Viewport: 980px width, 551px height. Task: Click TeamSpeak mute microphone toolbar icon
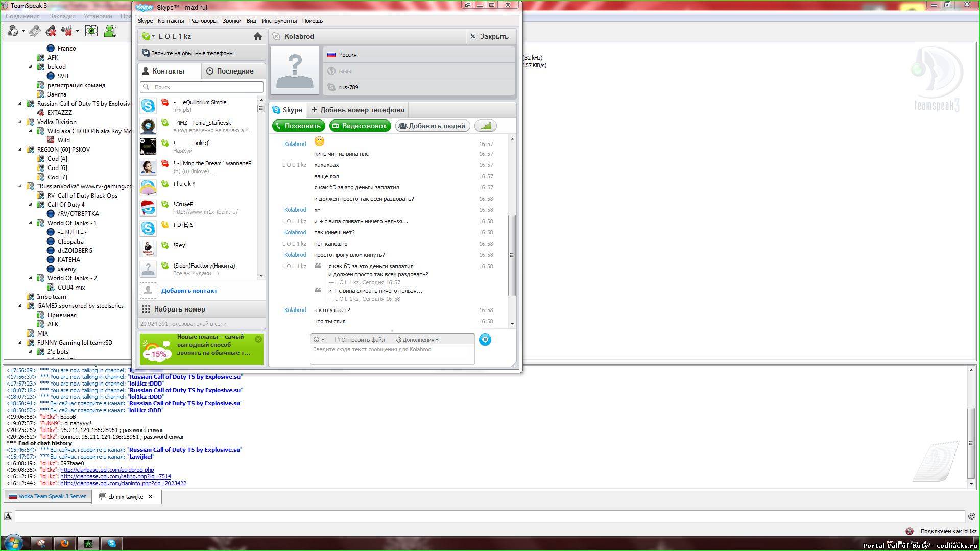[x=51, y=31]
